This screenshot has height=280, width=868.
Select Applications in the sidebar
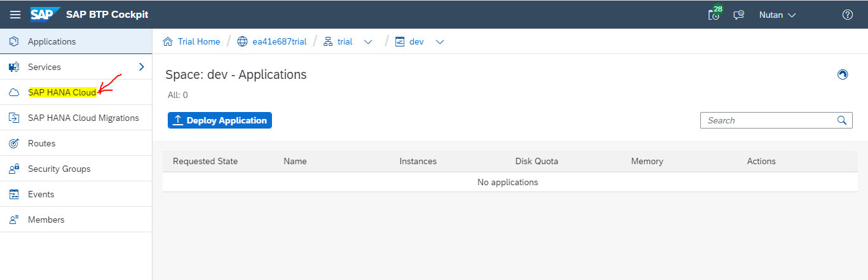[76, 41]
